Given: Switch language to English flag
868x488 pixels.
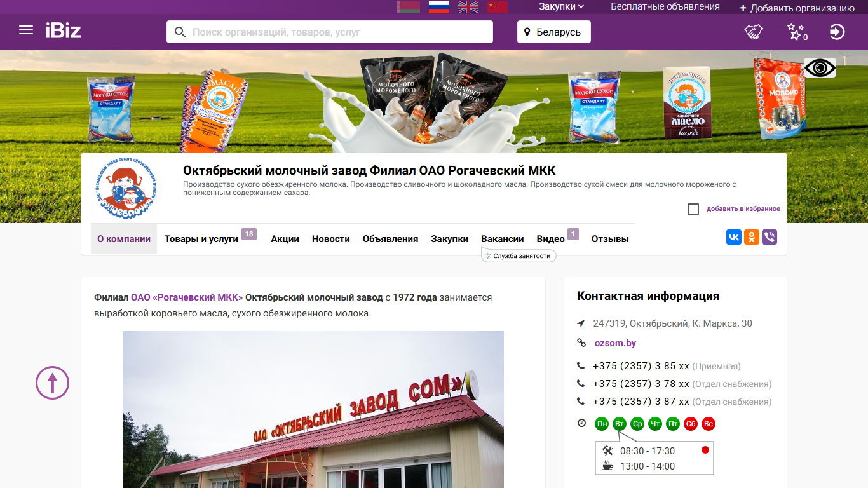Looking at the screenshot, I should coord(468,6).
